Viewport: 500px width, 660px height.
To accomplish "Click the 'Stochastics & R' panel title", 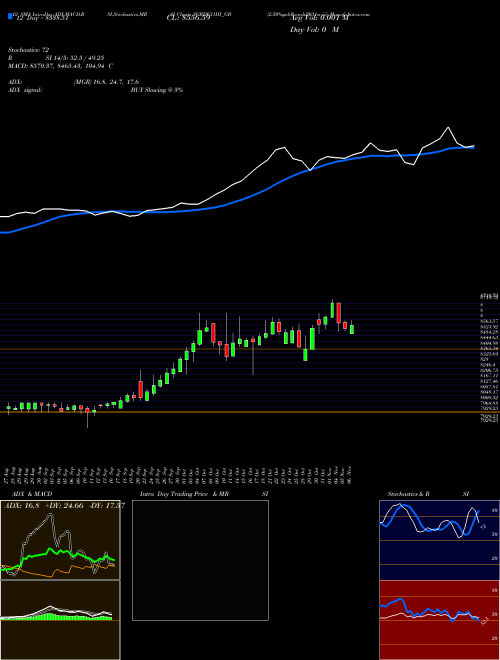I will pyautogui.click(x=408, y=494).
